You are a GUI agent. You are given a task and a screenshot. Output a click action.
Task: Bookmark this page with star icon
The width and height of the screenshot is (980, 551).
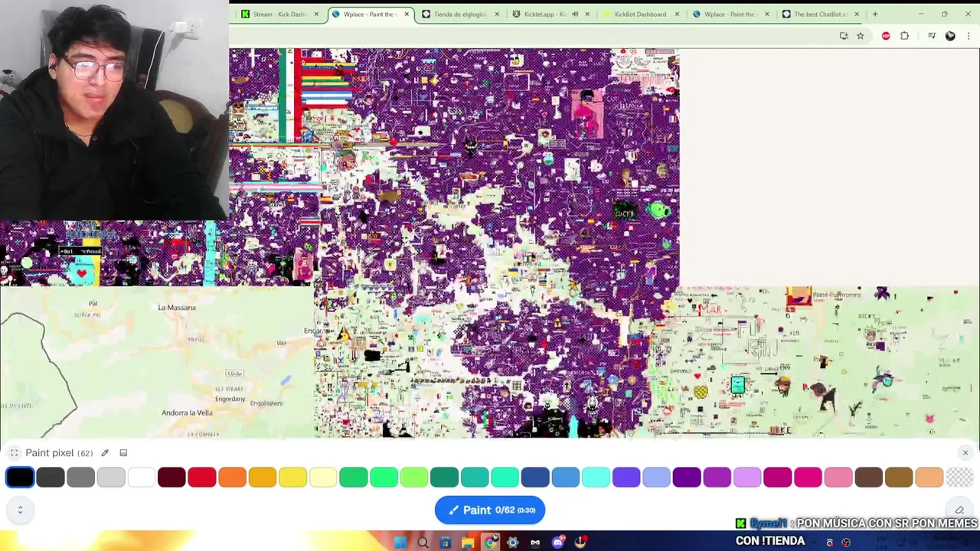click(861, 36)
